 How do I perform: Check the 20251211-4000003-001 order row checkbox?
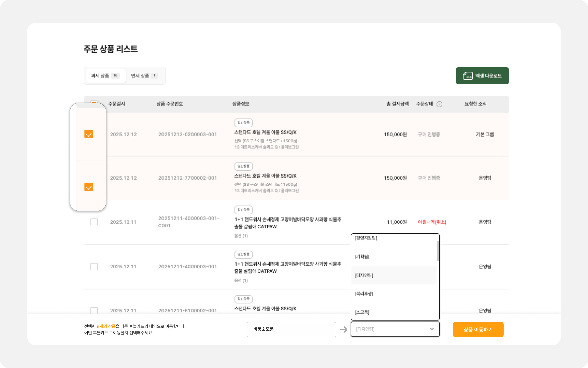tap(94, 266)
